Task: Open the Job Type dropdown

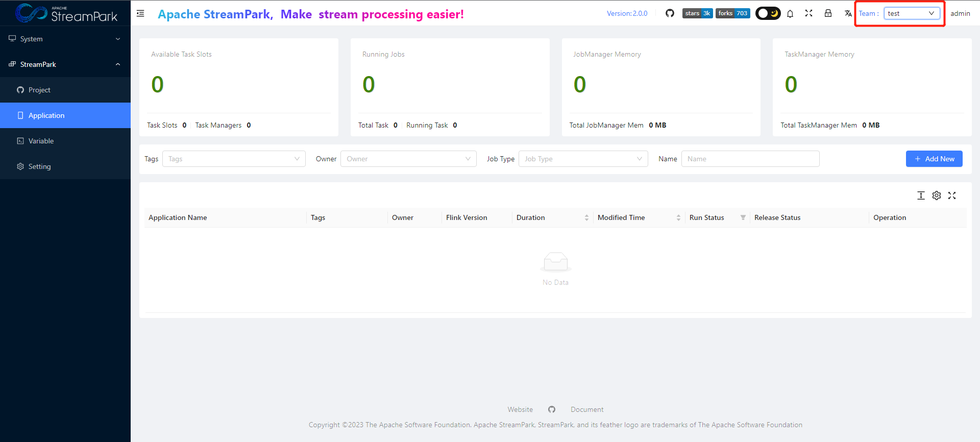Action: pyautogui.click(x=583, y=159)
